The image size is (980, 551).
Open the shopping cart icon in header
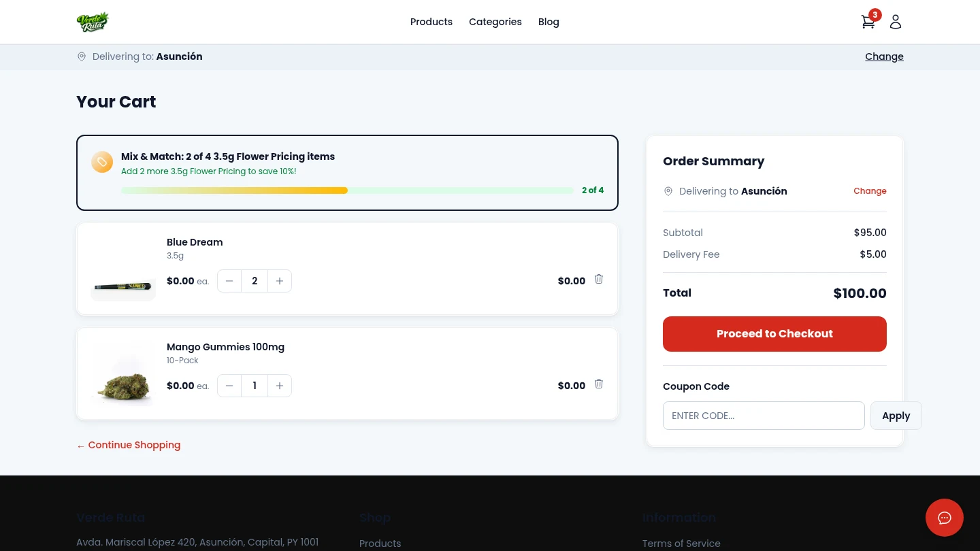[x=868, y=22]
